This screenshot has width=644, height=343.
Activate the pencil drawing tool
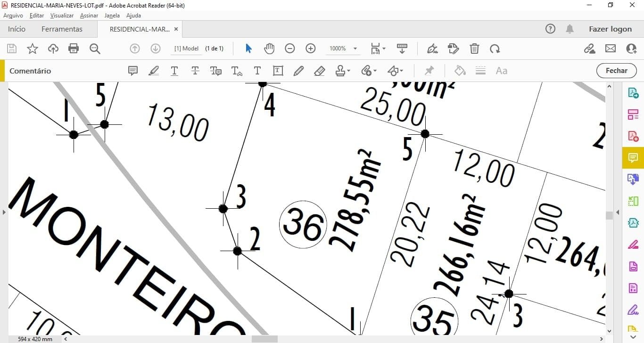tap(298, 71)
